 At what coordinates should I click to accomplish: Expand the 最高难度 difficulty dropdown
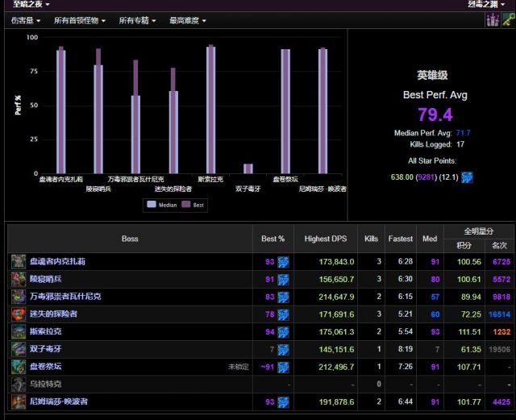point(188,20)
